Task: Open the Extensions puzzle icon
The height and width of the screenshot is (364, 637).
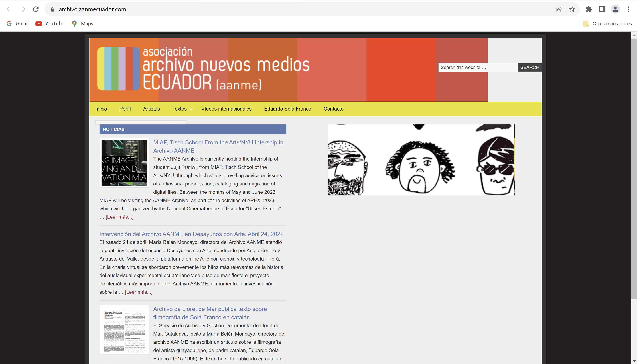Action: tap(589, 9)
